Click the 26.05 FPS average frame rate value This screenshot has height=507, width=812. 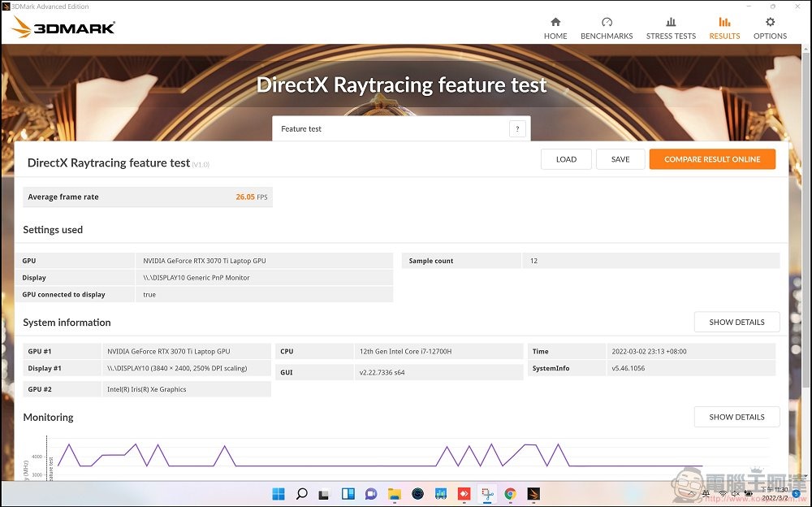(x=252, y=197)
